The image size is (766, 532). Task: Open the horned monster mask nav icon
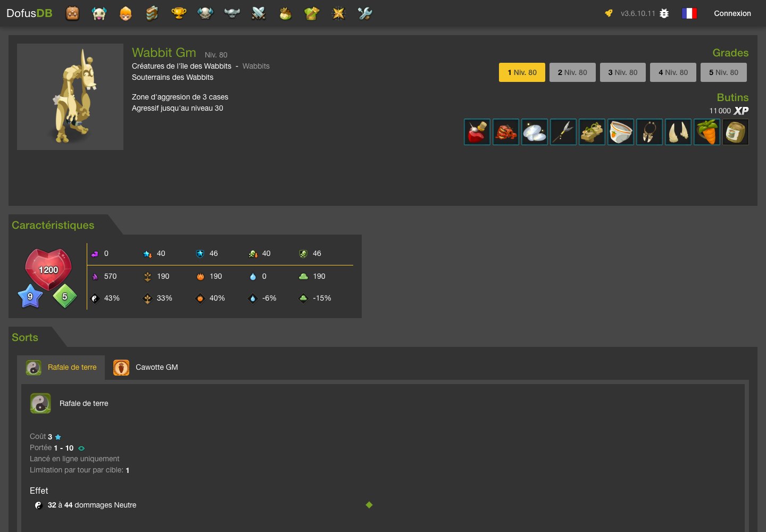coord(99,13)
